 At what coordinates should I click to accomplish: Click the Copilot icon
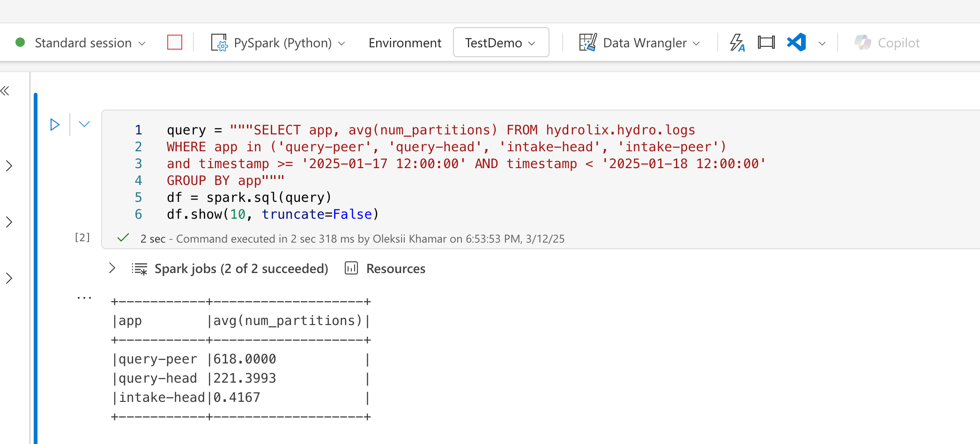pyautogui.click(x=863, y=42)
